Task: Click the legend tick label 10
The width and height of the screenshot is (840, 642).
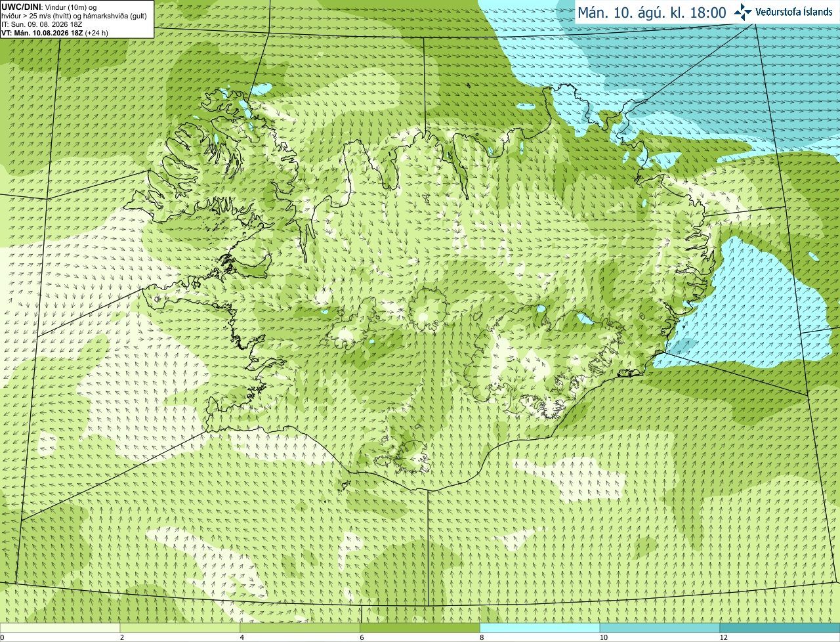Action: click(603, 637)
